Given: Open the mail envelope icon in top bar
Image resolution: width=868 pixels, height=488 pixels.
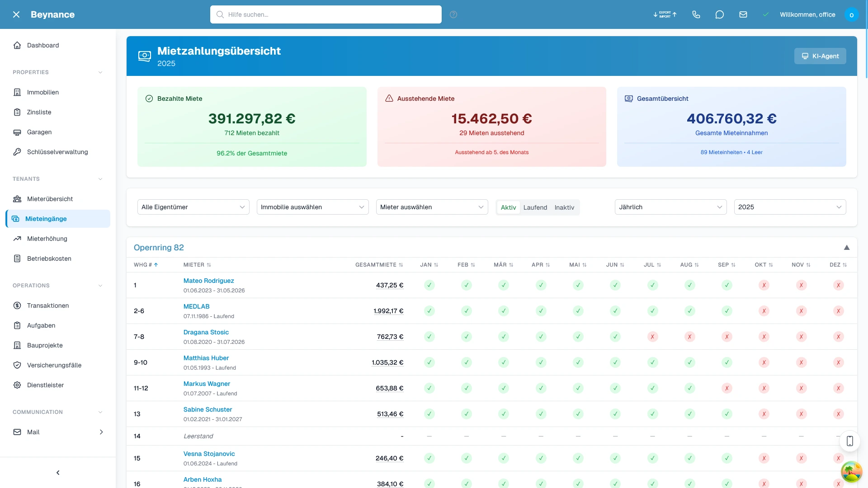Looking at the screenshot, I should 743,14.
